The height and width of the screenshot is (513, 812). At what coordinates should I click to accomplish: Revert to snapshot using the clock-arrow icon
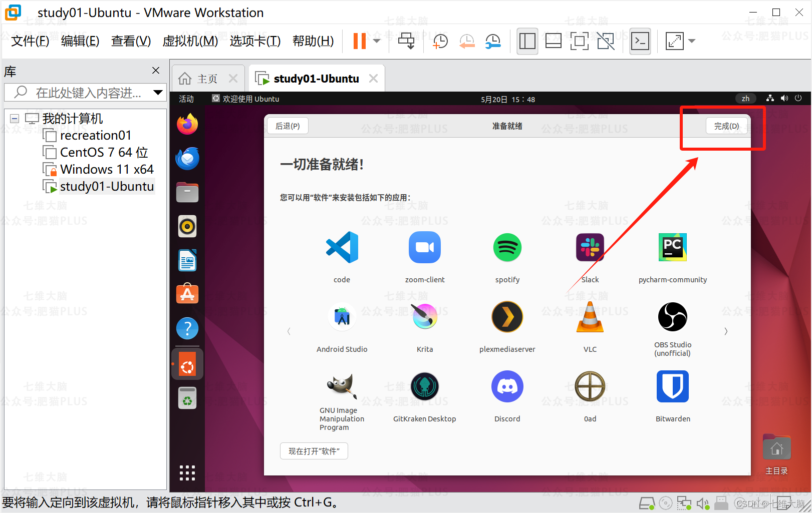tap(466, 41)
